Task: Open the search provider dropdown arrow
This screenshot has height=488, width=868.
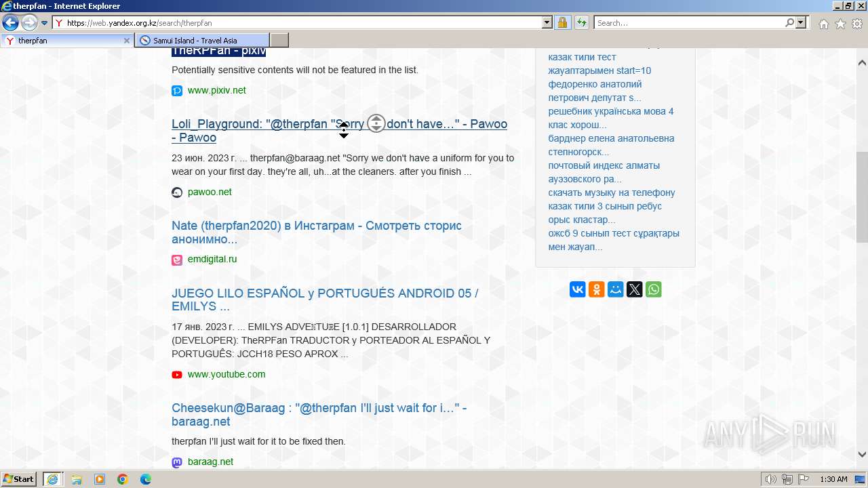Action: pos(802,22)
